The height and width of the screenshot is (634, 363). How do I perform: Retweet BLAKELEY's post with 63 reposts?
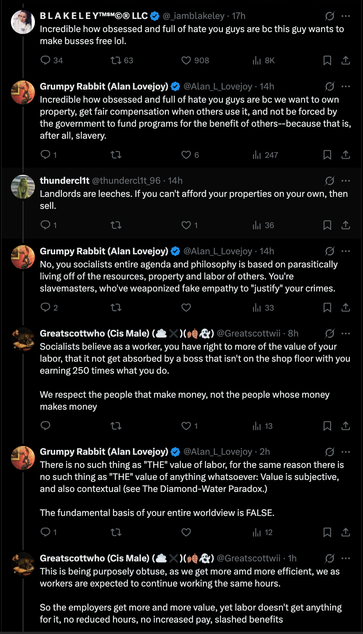click(x=116, y=61)
